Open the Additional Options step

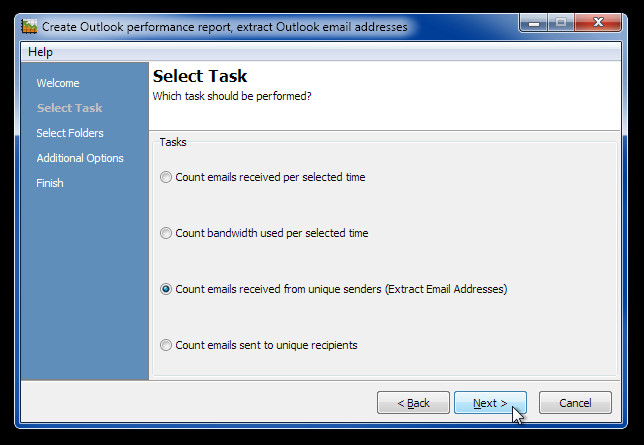tap(80, 158)
